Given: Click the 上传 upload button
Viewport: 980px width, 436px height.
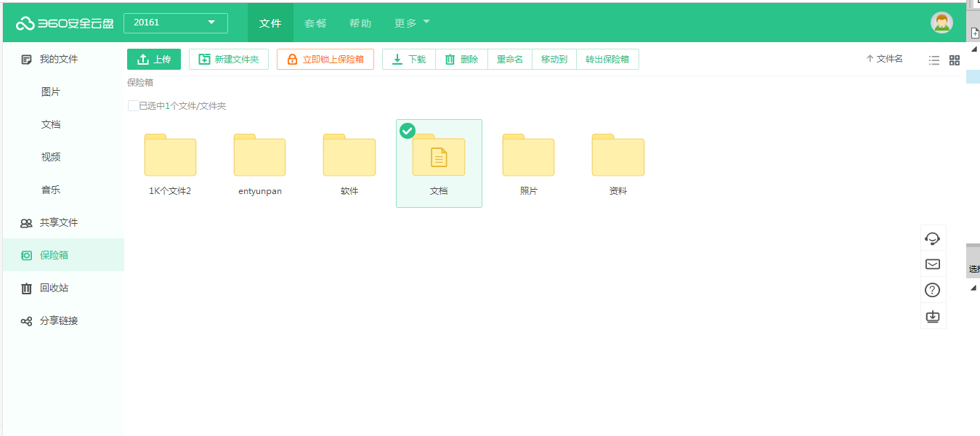Looking at the screenshot, I should [x=154, y=60].
